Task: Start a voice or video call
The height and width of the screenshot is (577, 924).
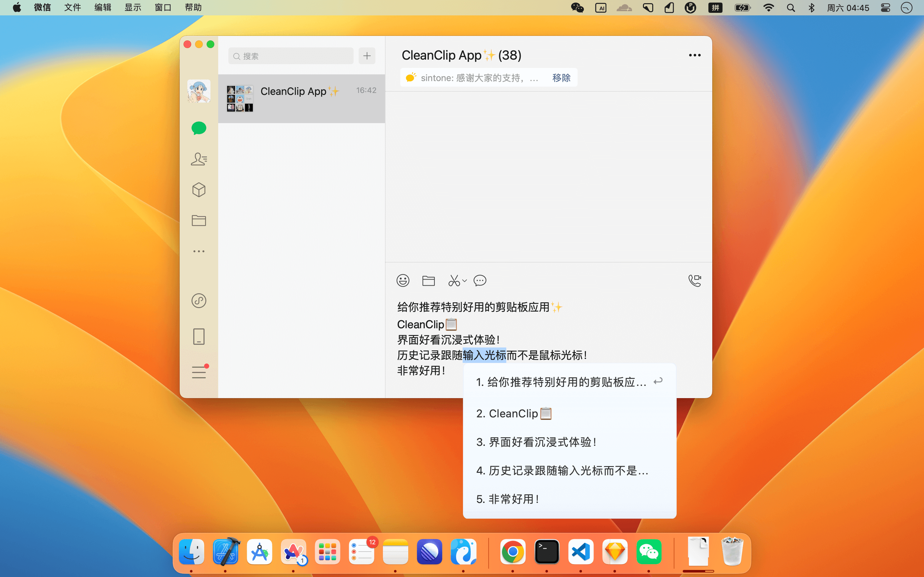Action: [695, 280]
